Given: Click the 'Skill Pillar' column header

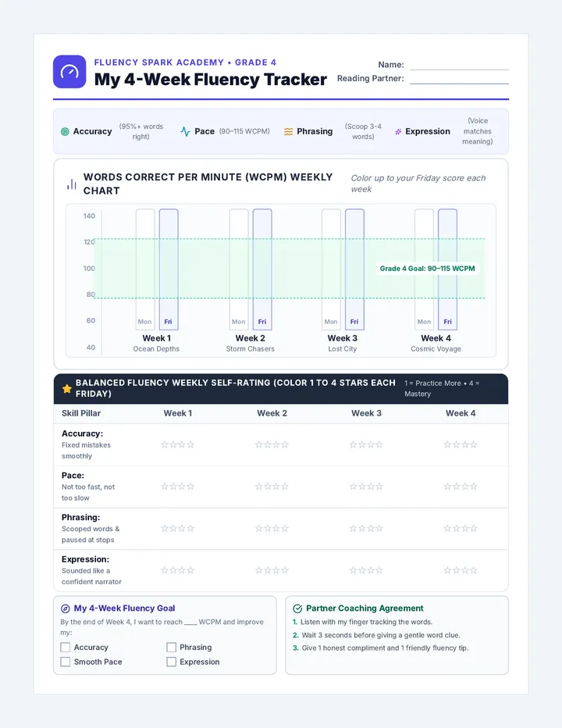Looking at the screenshot, I should point(81,413).
